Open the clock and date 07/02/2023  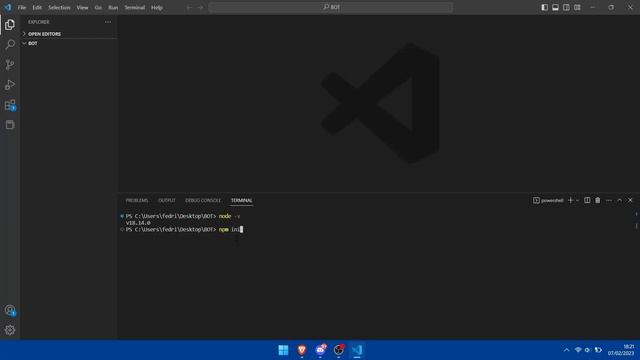(x=621, y=350)
